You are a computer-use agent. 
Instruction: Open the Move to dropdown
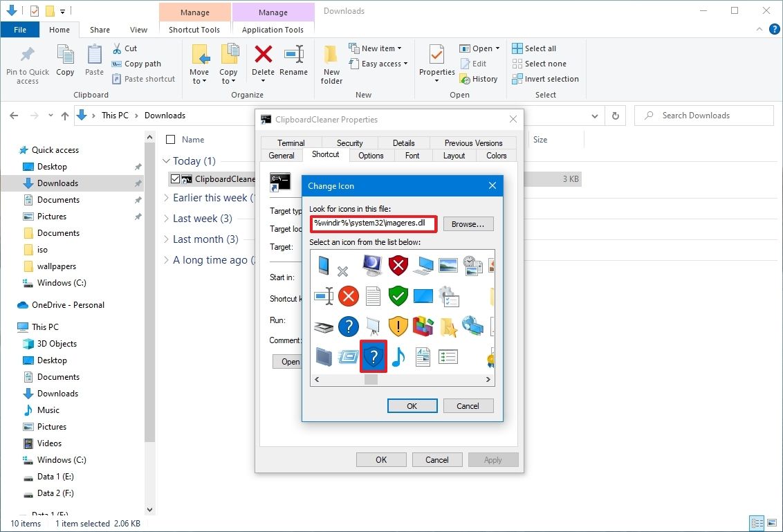coord(199,64)
